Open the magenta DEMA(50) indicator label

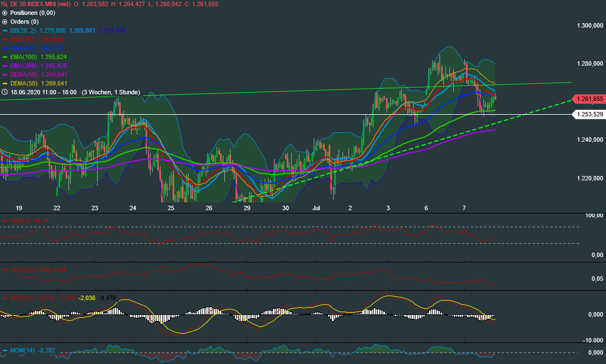click(x=24, y=74)
